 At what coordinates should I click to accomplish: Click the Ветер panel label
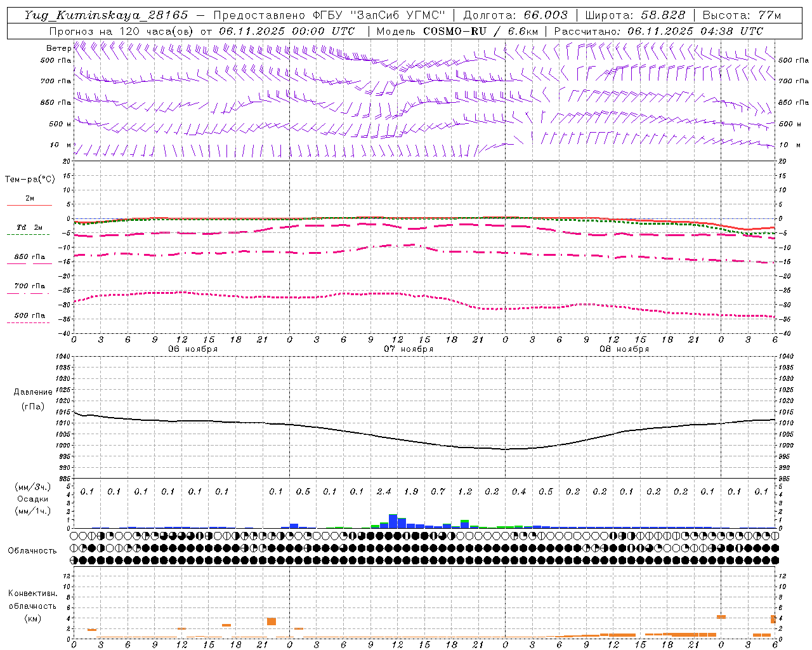point(58,48)
